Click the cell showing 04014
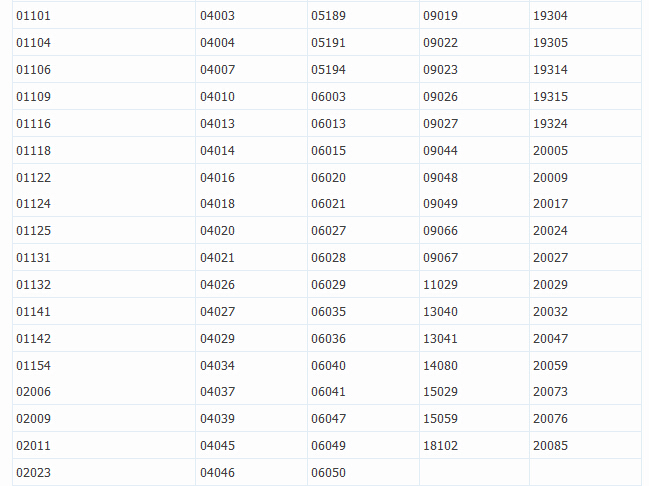 click(217, 150)
